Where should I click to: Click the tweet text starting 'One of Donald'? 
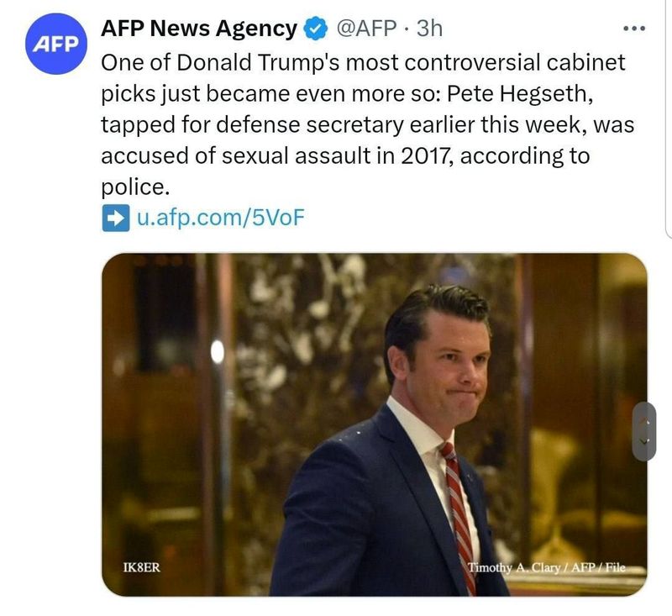pyautogui.click(x=367, y=124)
